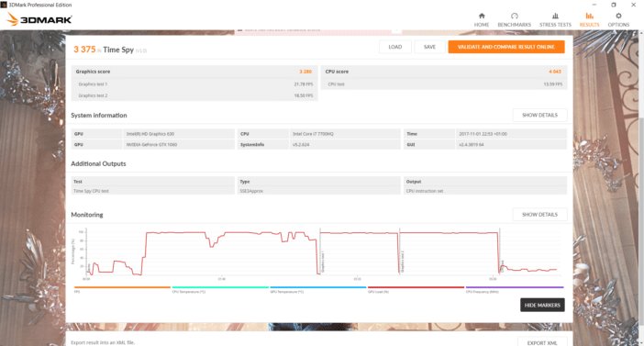Image resolution: width=644 pixels, height=346 pixels.
Task: Click the Graphics test 2 marker on chart
Action: point(402,261)
